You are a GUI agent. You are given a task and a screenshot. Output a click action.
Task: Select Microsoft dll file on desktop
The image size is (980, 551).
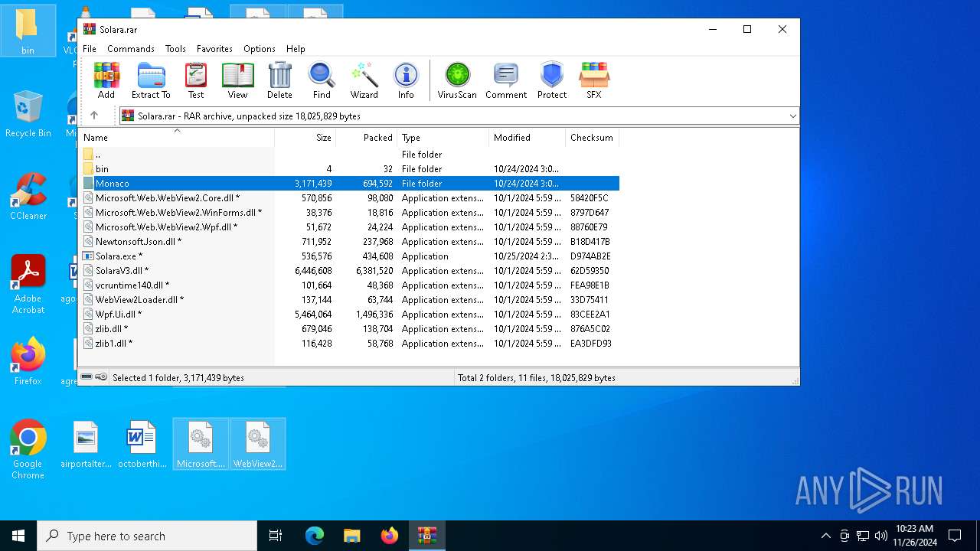point(201,444)
